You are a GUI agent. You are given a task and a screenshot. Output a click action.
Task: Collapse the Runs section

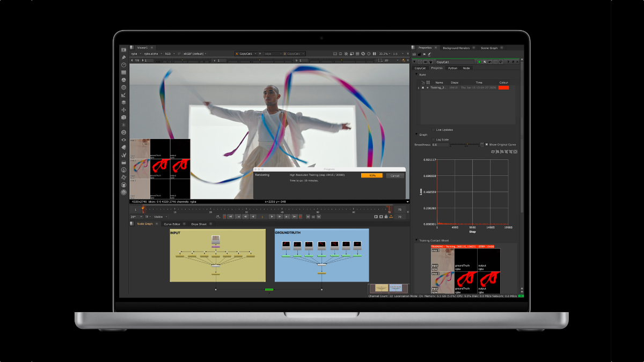tap(416, 75)
